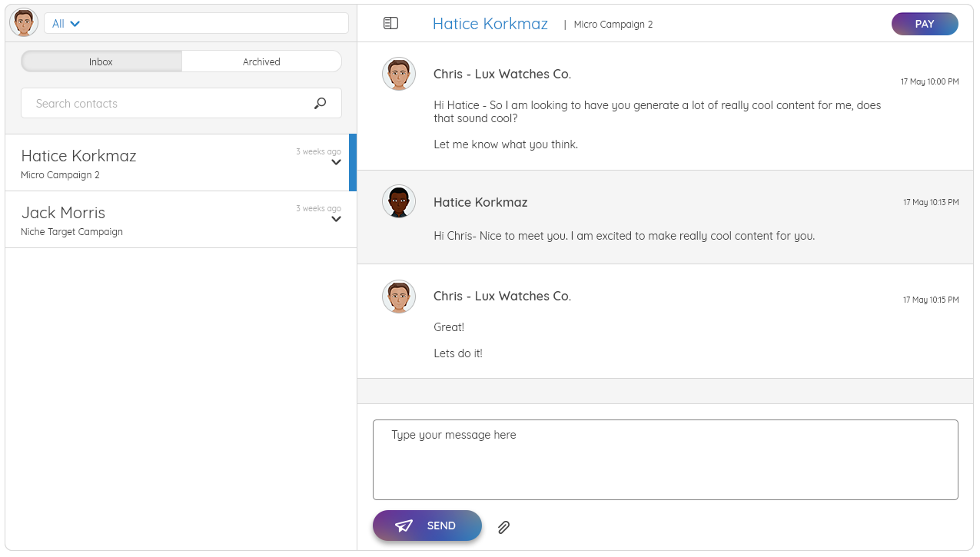Viewport: 980px width, 557px height.
Task: Click Chris avatar in first message
Action: click(x=399, y=74)
